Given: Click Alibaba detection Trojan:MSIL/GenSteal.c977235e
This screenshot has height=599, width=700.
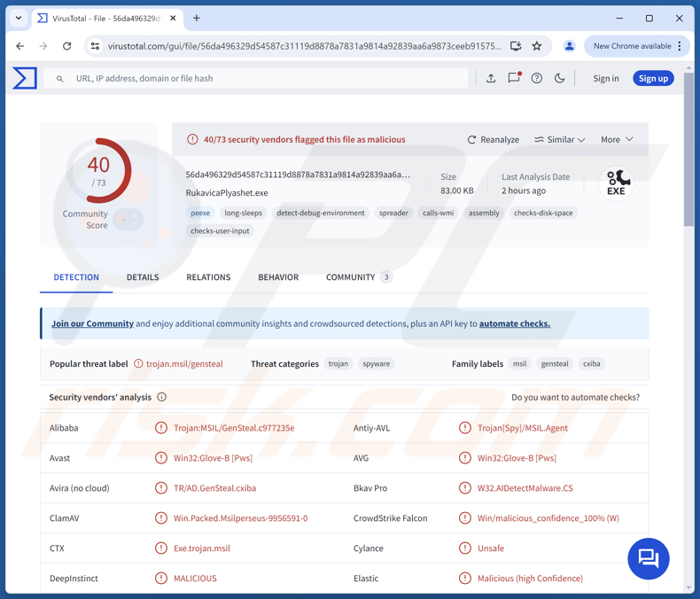Looking at the screenshot, I should point(234,428).
